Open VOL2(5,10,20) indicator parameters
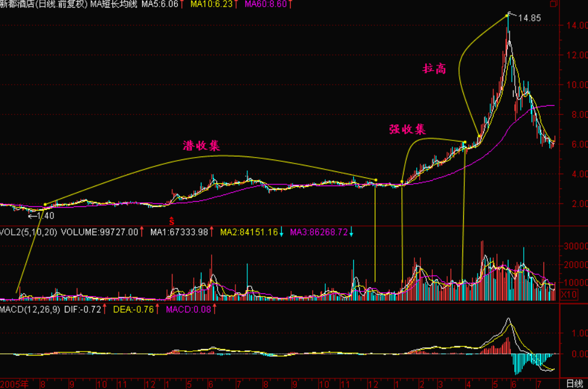 point(29,232)
